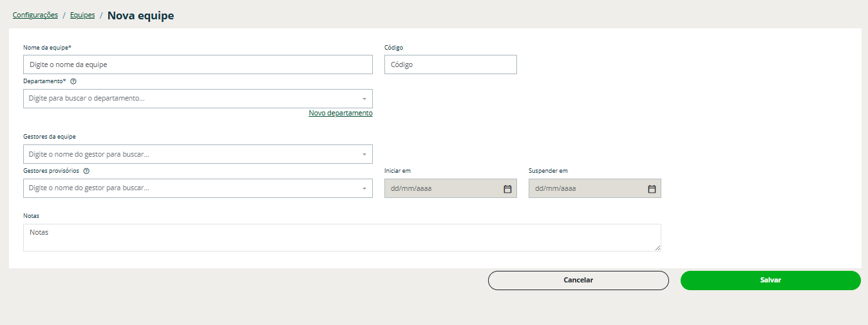Screen dimensions: 868x325
Task: Expand the Gestores da equipe dropdown arrow
Action: click(x=364, y=155)
